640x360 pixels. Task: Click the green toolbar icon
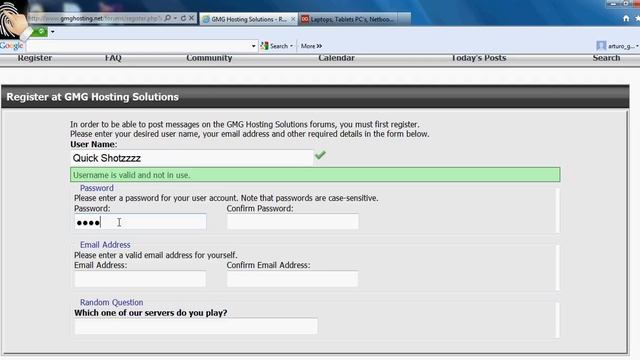pyautogui.click(x=40, y=31)
